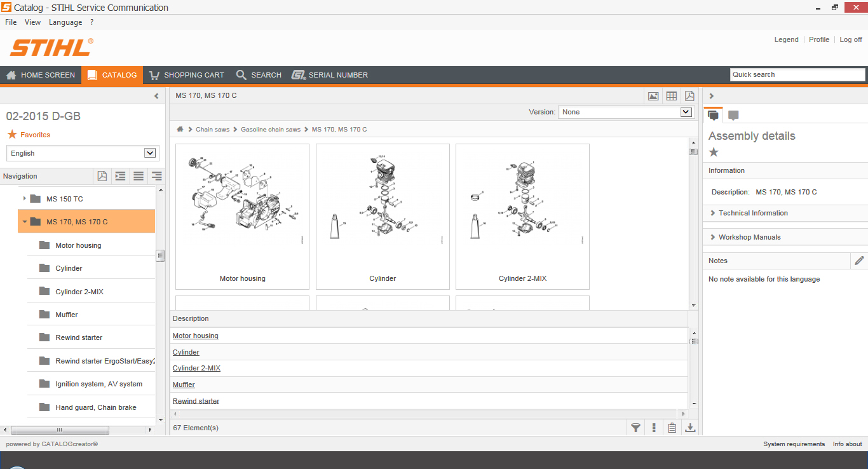Image resolution: width=868 pixels, height=469 pixels.
Task: Click the clipboard list icon
Action: click(x=672, y=428)
